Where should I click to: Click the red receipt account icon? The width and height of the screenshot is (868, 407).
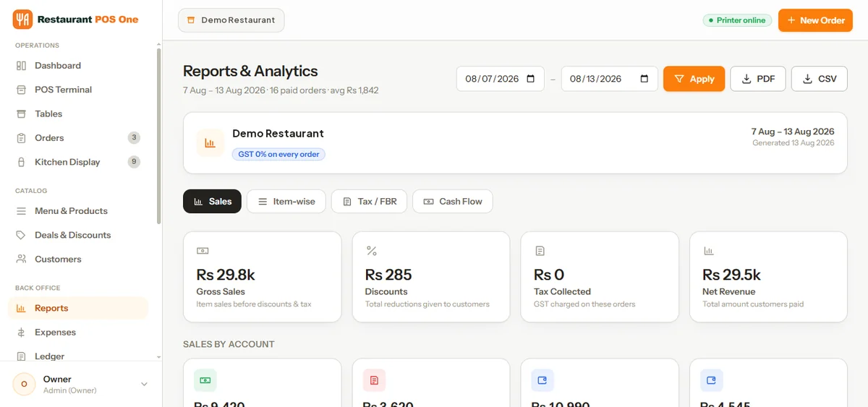coord(374,380)
